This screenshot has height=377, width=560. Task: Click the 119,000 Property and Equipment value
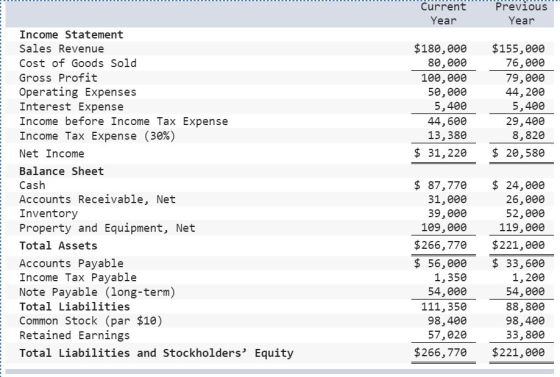(x=522, y=227)
